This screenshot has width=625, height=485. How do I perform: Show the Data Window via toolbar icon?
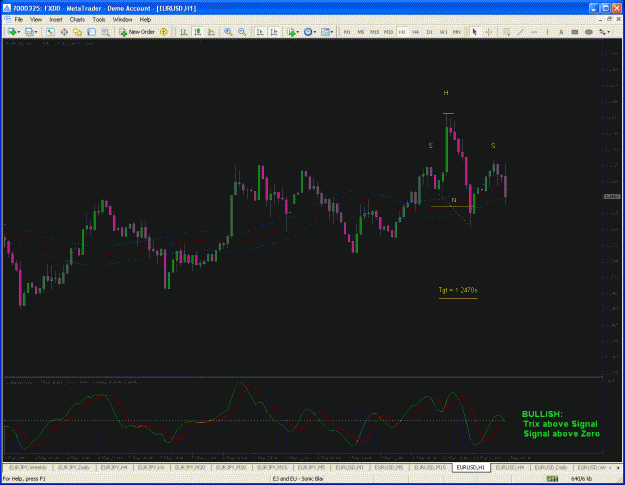coord(64,32)
